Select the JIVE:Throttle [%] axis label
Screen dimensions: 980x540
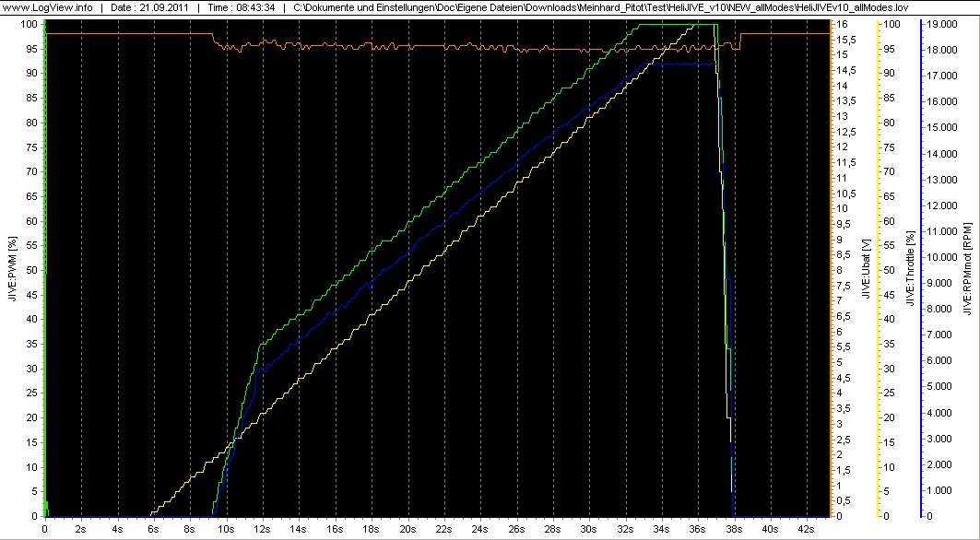tap(911, 270)
